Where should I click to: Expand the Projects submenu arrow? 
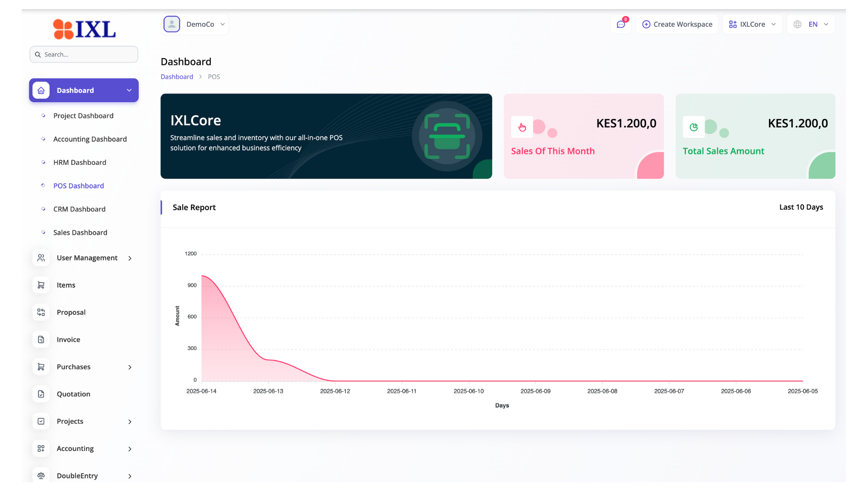[x=130, y=422]
